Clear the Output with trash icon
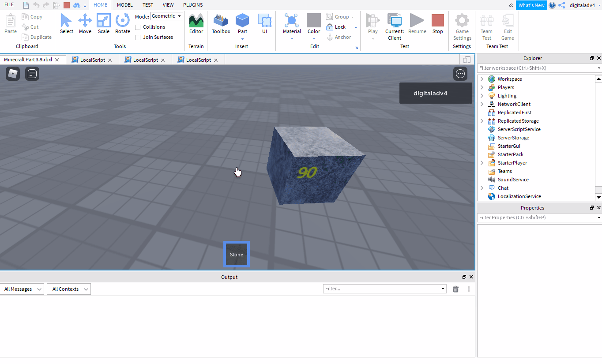 click(x=456, y=289)
